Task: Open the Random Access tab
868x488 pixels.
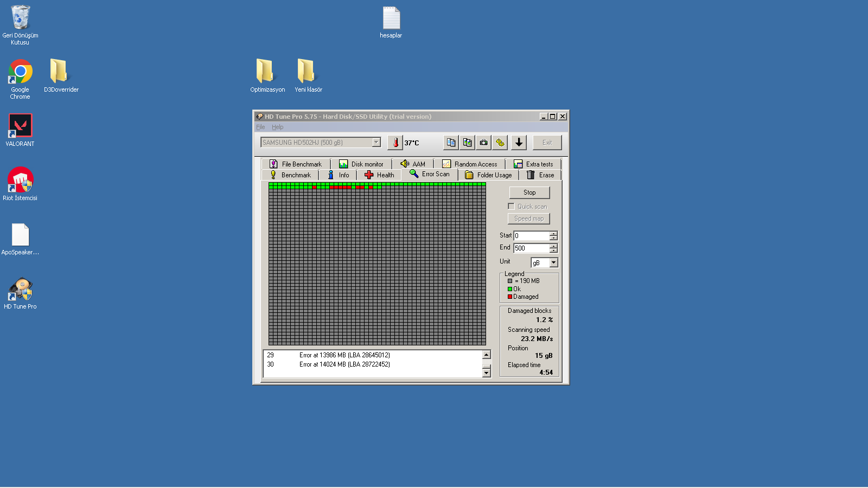Action: coord(470,164)
